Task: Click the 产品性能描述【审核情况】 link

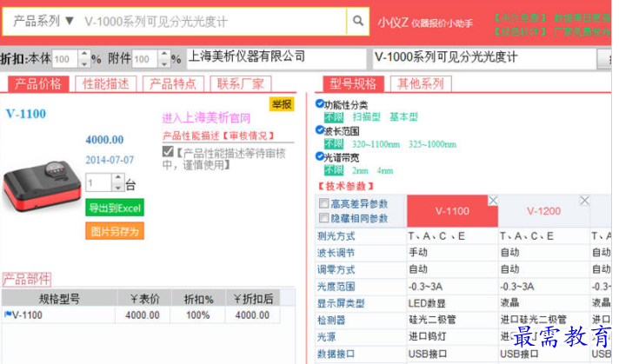Action: click(x=218, y=136)
